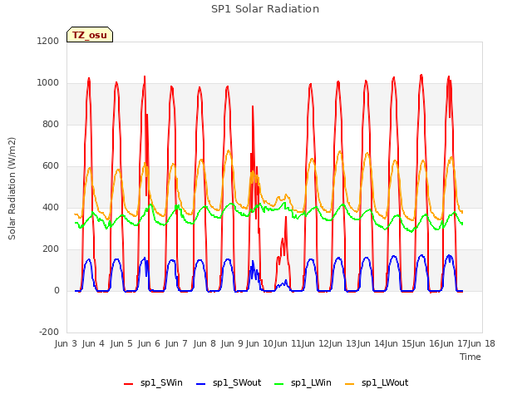The width and height of the screenshot is (532, 399).
Task: Click the Jun 18 x-axis tick label
Action: [482, 343]
